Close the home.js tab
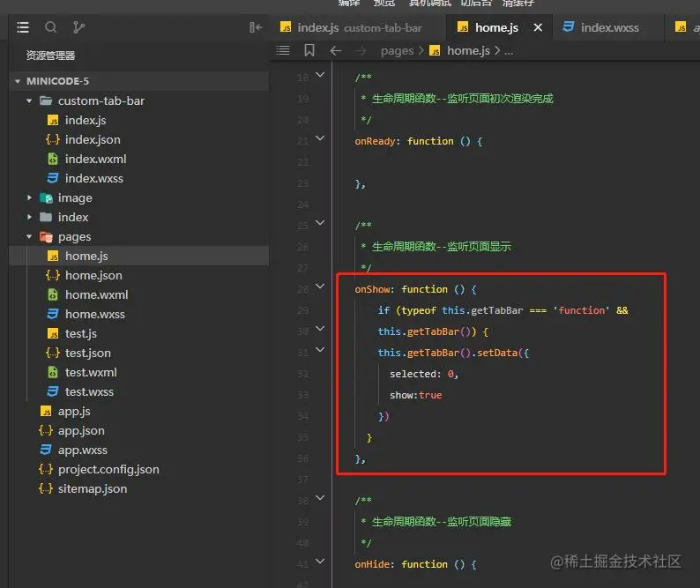This screenshot has height=588, width=700. tap(538, 27)
